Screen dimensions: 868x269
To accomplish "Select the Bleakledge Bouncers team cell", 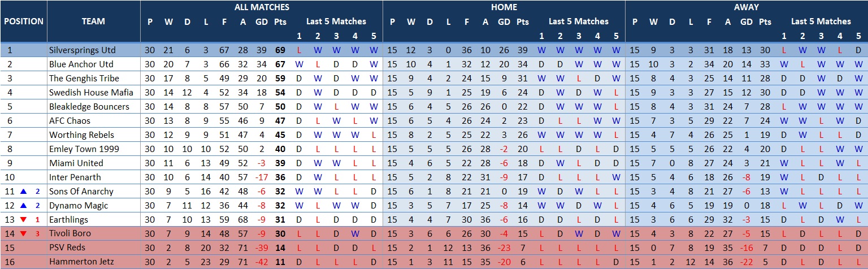I will (89, 106).
